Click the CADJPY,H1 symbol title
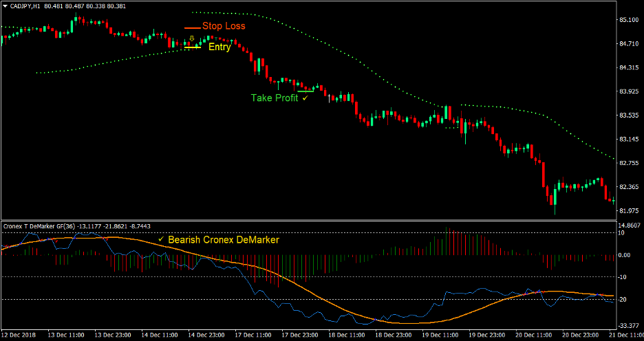 coord(25,6)
